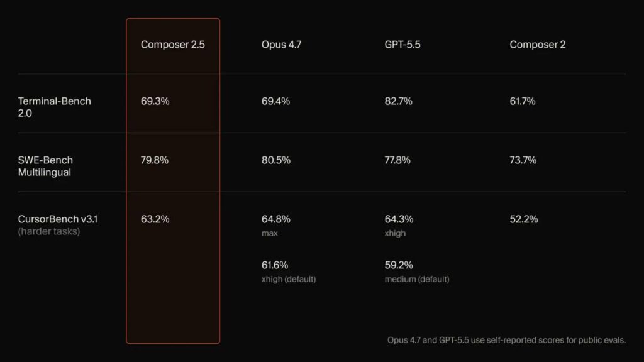This screenshot has width=644, height=362.
Task: Click the CursorBench v3.1 row label
Action: click(x=57, y=219)
